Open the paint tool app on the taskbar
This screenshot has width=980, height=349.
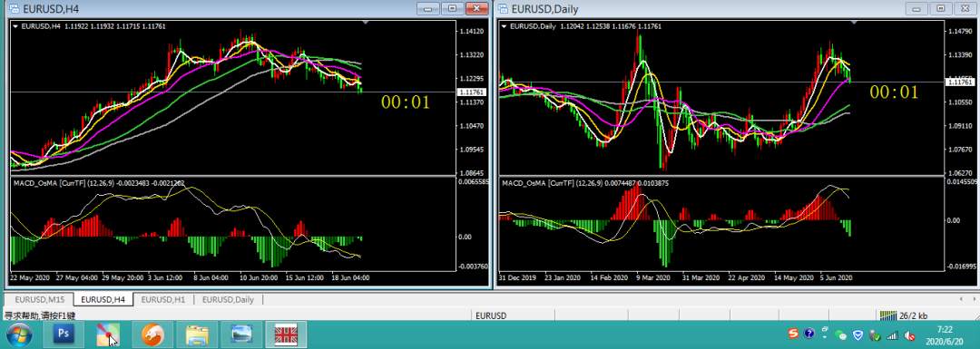[108, 334]
